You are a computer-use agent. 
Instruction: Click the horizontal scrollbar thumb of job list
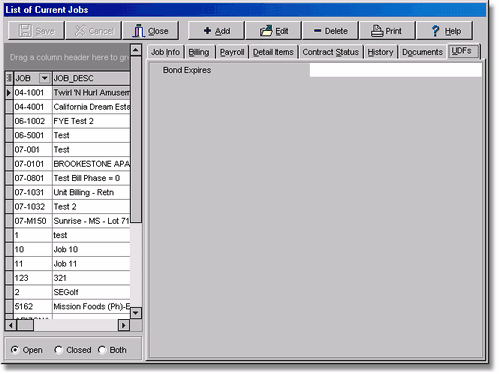[25, 325]
